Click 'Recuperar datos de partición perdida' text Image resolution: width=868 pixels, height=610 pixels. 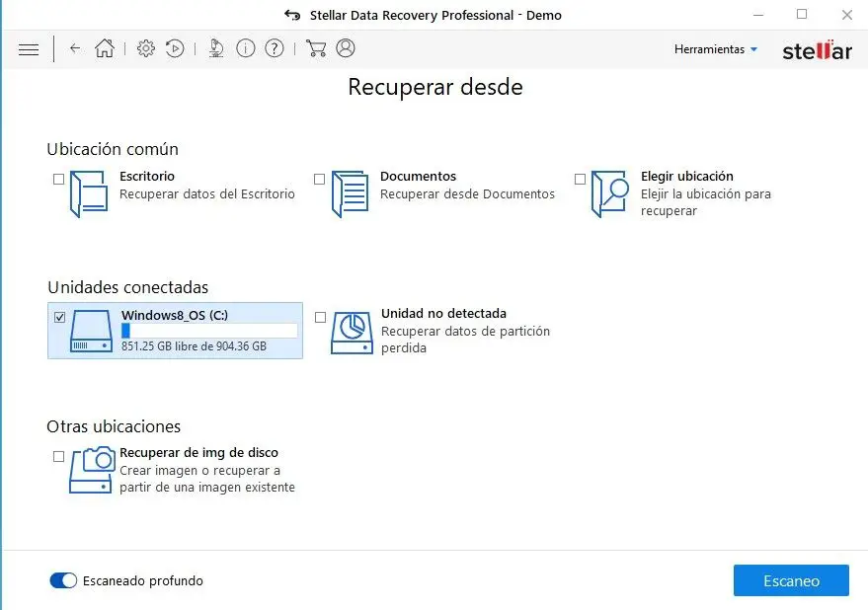(x=465, y=340)
